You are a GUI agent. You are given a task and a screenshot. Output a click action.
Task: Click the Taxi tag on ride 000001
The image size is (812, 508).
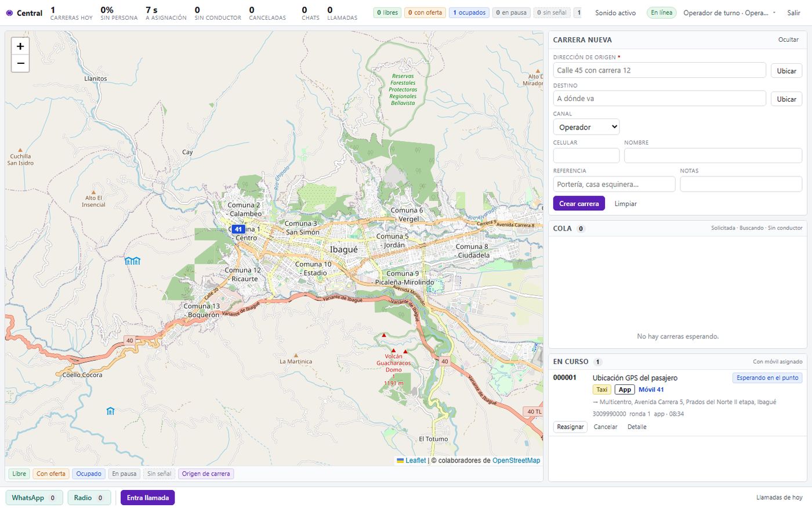(x=602, y=390)
